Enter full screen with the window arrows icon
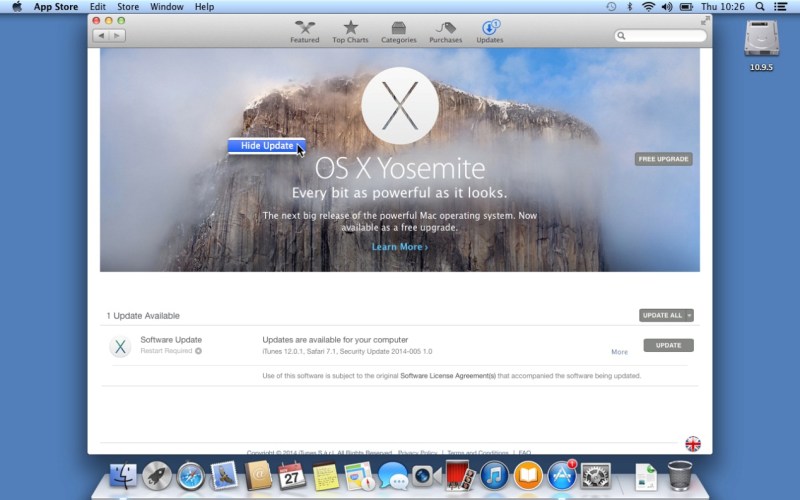800x500 pixels. (x=705, y=21)
